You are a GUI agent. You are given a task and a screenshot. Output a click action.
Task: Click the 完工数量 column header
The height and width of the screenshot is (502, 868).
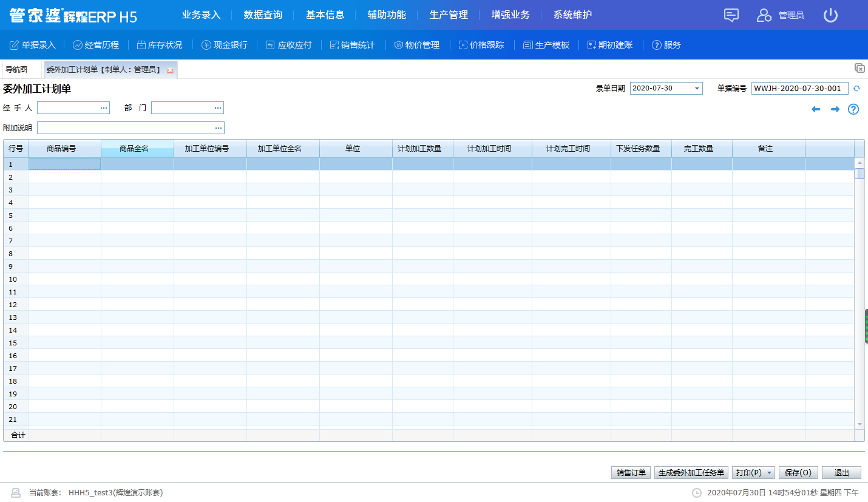[x=702, y=149]
